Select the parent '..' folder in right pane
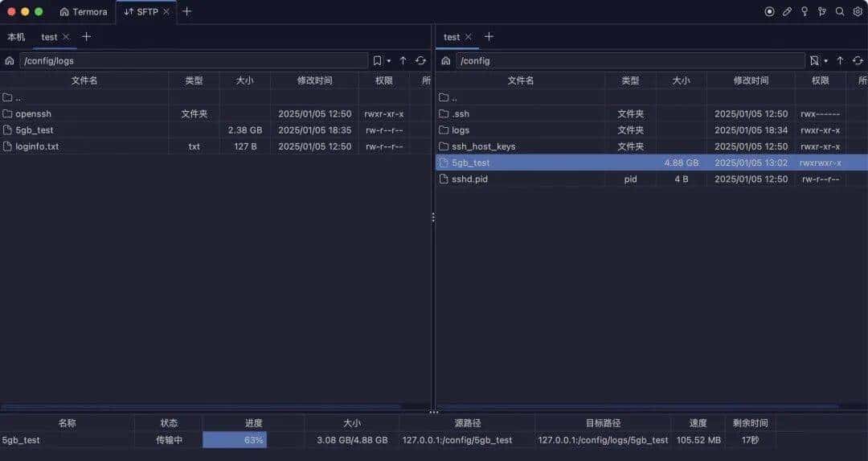This screenshot has width=868, height=461. pyautogui.click(x=652, y=97)
